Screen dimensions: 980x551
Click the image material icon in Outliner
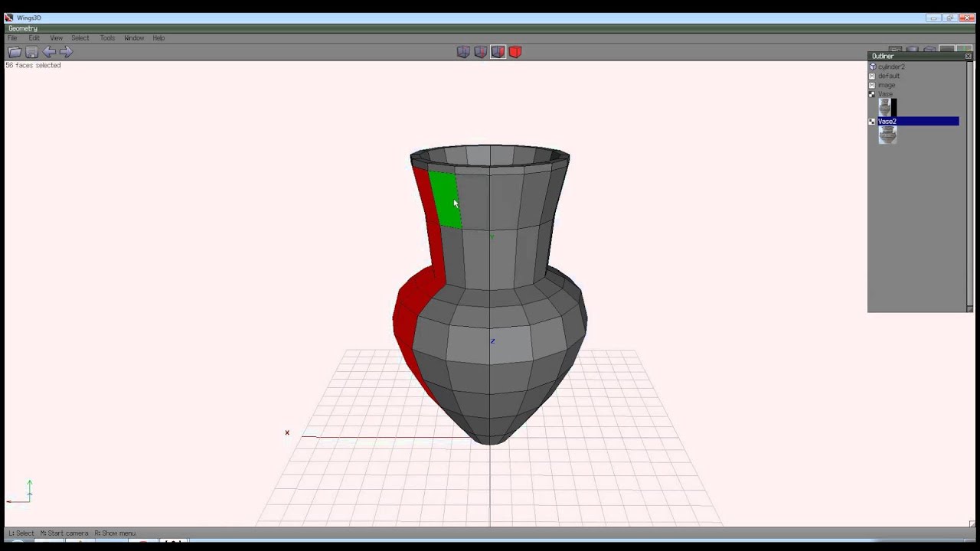point(872,85)
